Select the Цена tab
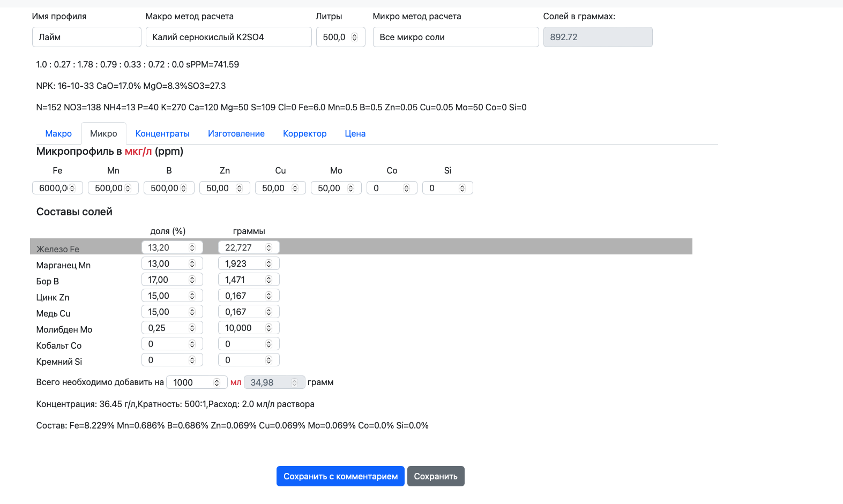 tap(355, 133)
